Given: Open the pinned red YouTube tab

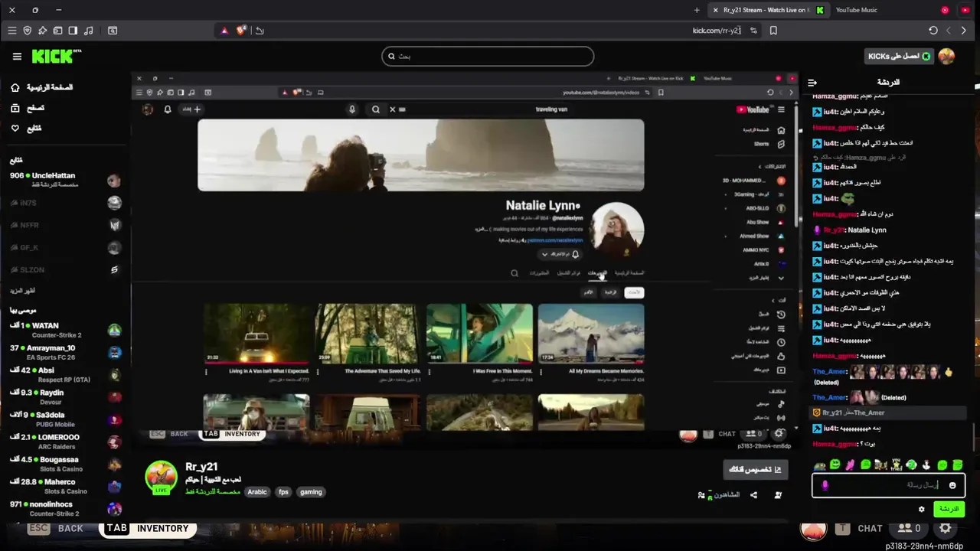Looking at the screenshot, I should [965, 10].
